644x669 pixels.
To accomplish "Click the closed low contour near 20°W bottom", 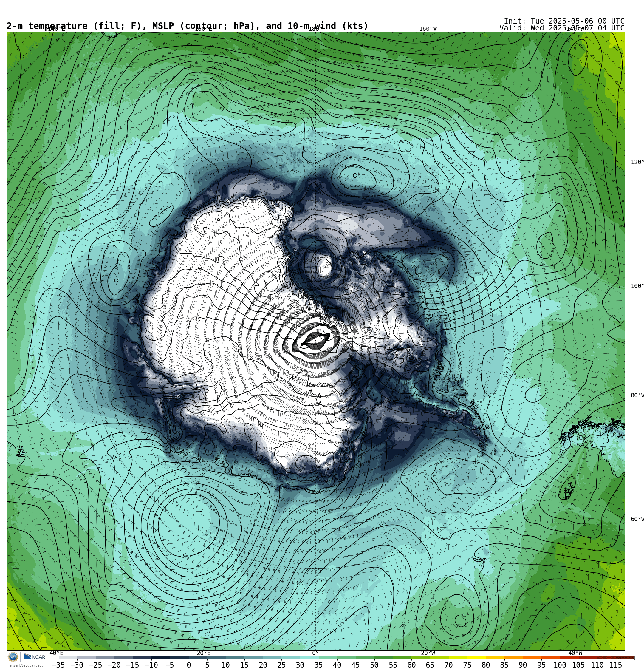I will (460, 620).
